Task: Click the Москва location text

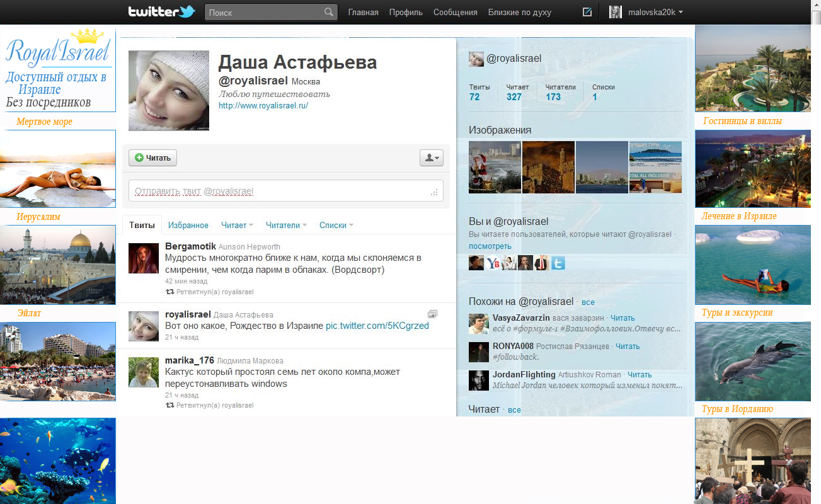Action: point(306,81)
